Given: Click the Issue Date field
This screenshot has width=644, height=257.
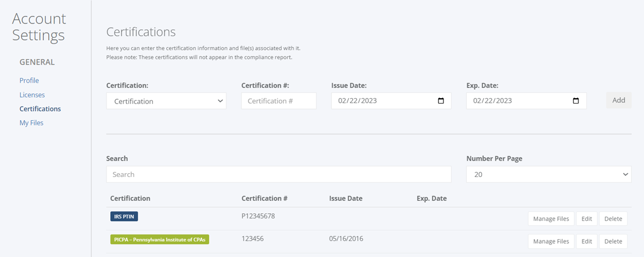Looking at the screenshot, I should (392, 101).
